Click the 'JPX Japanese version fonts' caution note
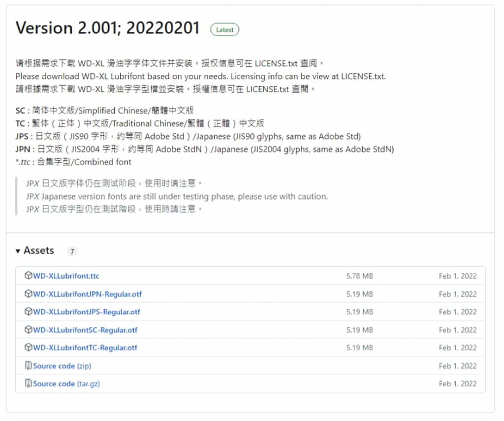 coord(177,196)
